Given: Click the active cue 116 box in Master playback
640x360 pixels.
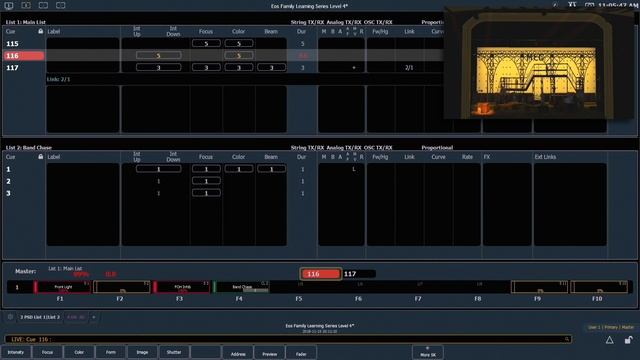Looking at the screenshot, I should (x=321, y=274).
